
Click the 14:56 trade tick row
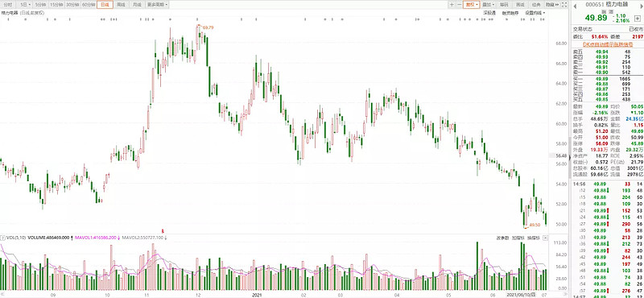(608, 184)
